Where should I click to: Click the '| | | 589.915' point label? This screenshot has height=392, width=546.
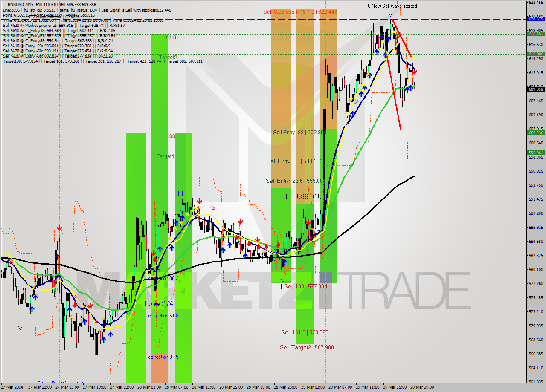pos(303,196)
